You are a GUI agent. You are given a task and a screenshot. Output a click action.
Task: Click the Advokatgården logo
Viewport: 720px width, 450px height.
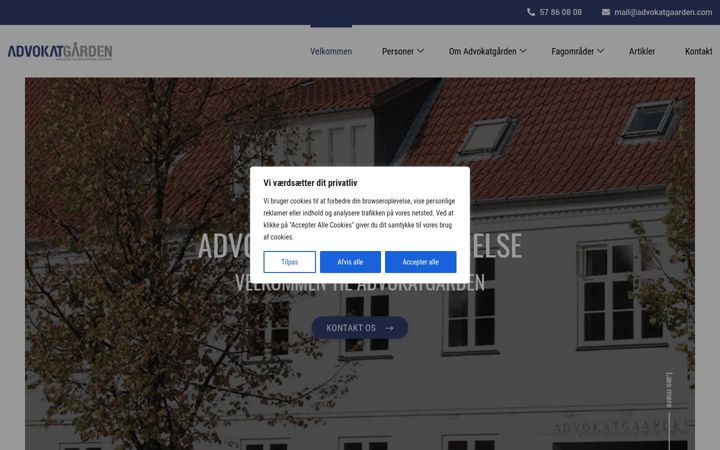pos(60,51)
